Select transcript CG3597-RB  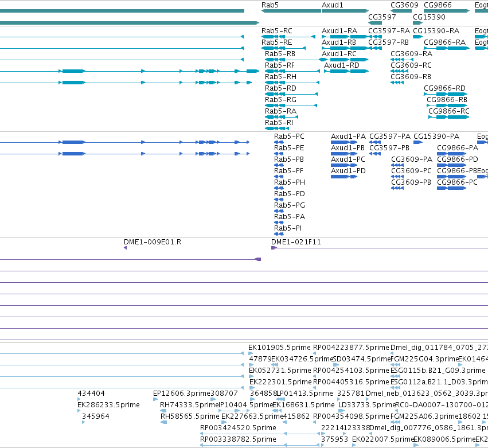point(388,42)
